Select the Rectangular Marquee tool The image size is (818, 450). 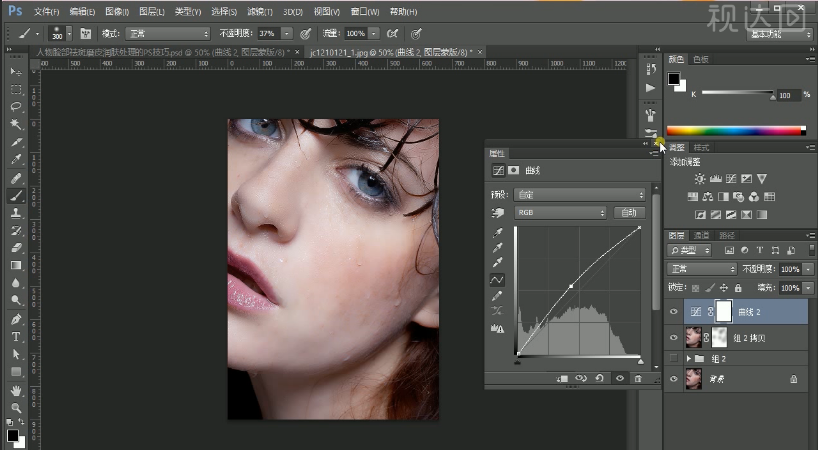(16, 89)
